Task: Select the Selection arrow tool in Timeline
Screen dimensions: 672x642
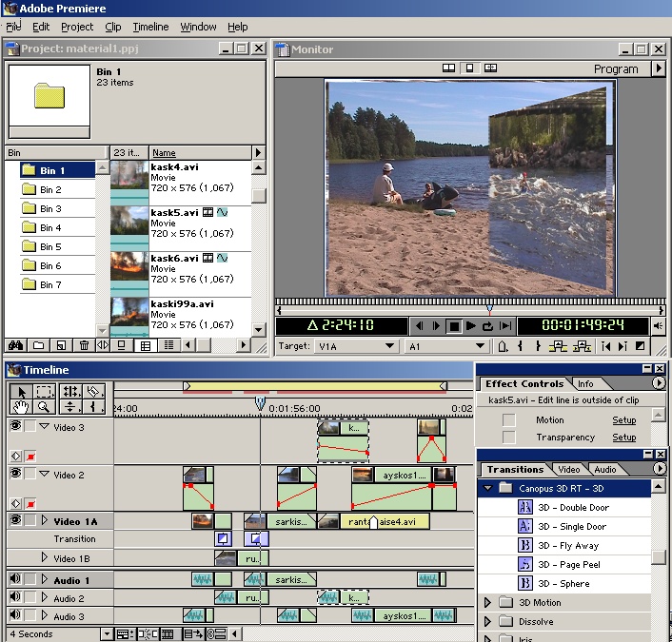Action: coord(22,391)
